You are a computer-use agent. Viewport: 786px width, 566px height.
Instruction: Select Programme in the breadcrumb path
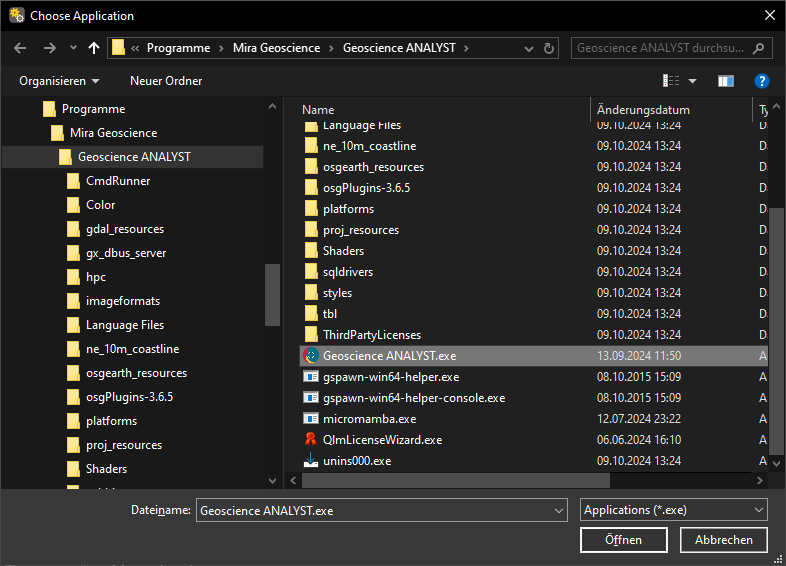(178, 48)
